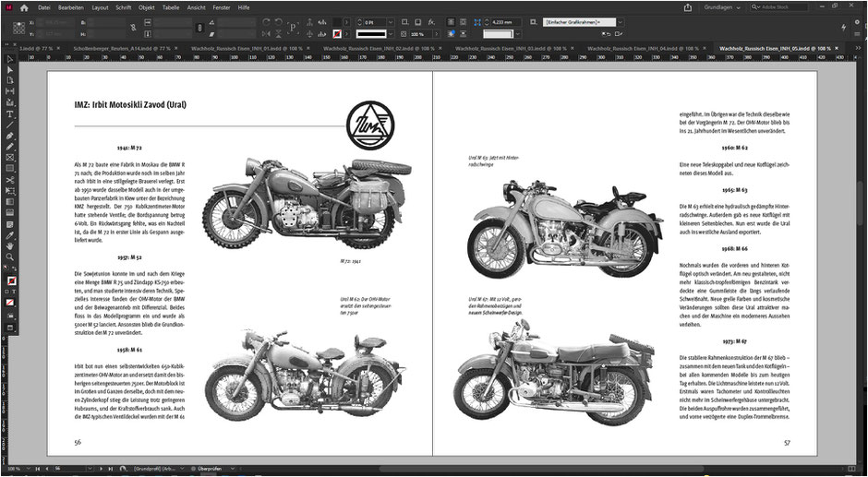868x477 pixels.
Task: Open the Grundlagen workspace dropdown
Action: pos(722,7)
